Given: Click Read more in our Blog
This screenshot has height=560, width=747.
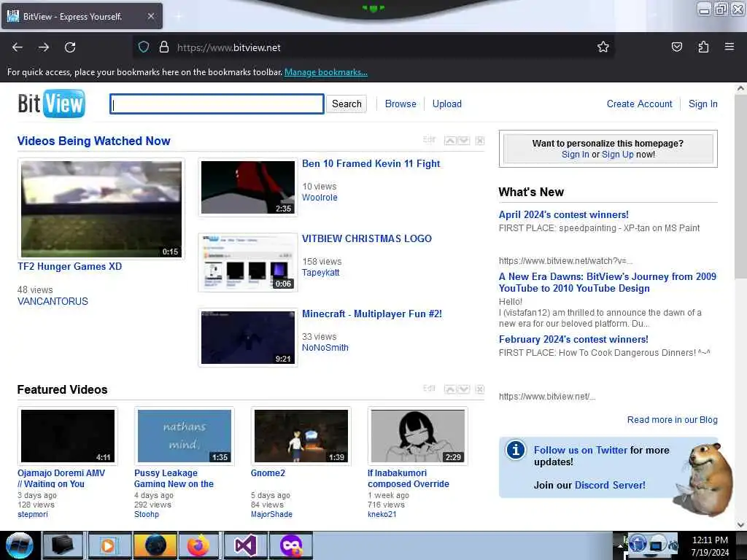Looking at the screenshot, I should [672, 420].
